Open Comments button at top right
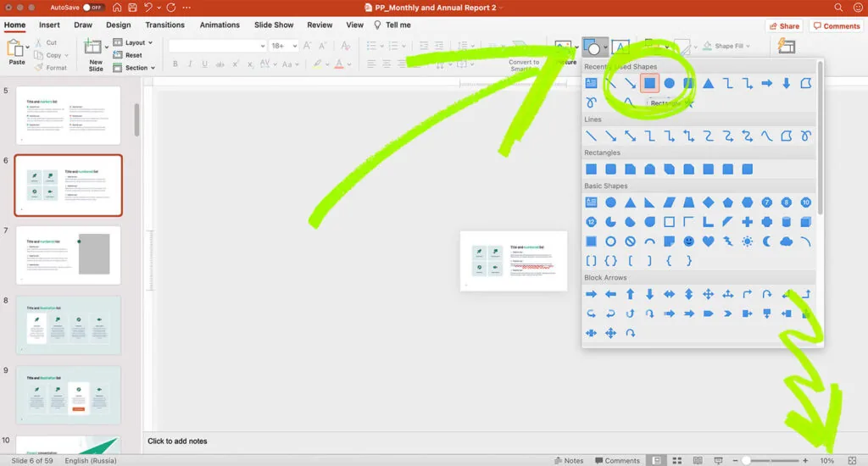868x466 pixels. click(x=837, y=26)
